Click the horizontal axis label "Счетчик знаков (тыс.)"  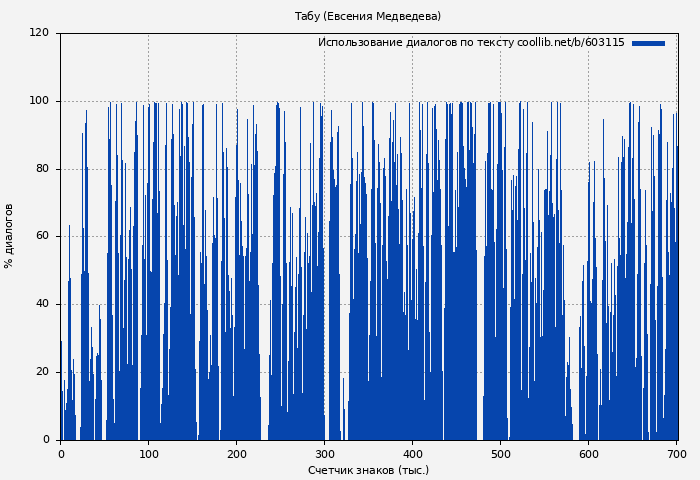pyautogui.click(x=368, y=470)
